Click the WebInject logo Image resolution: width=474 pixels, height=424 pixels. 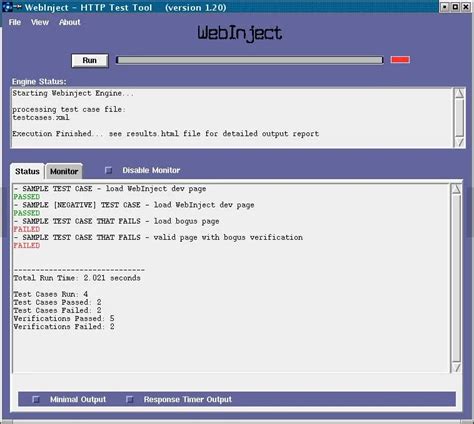click(240, 34)
